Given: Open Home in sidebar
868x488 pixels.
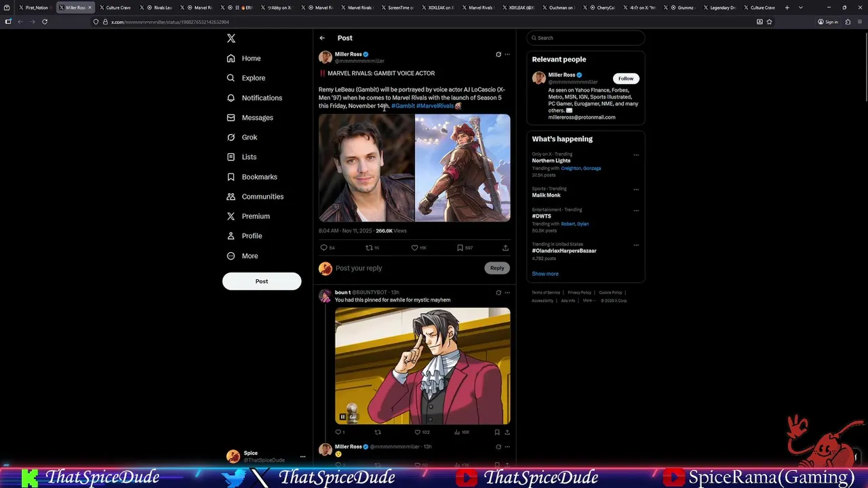Looking at the screenshot, I should click(244, 58).
